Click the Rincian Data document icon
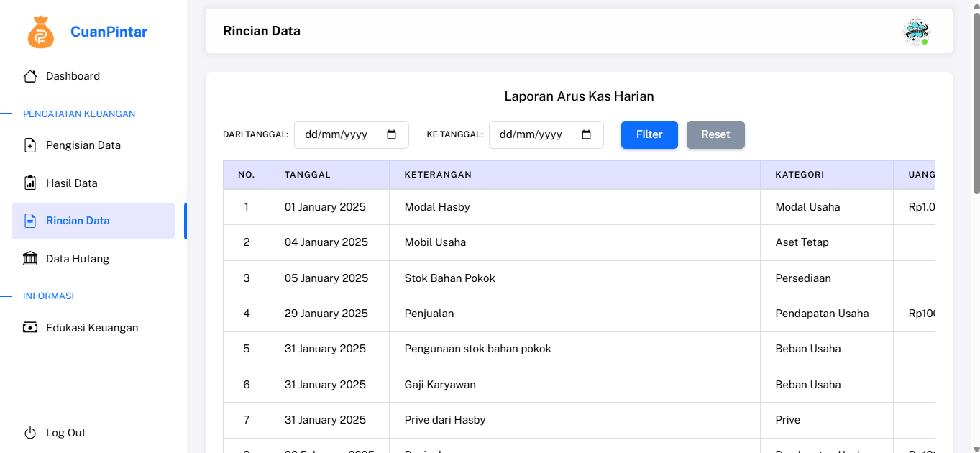The width and height of the screenshot is (980, 453). pos(30,221)
